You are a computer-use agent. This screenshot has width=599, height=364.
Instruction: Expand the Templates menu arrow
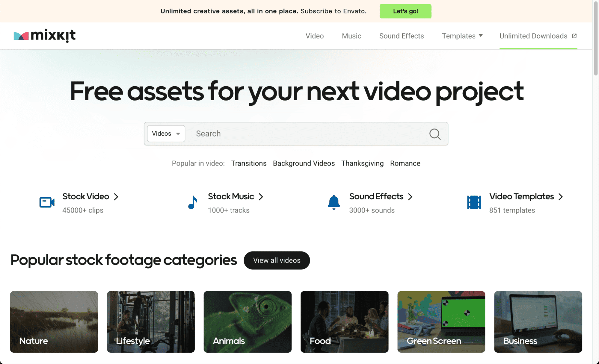[481, 36]
